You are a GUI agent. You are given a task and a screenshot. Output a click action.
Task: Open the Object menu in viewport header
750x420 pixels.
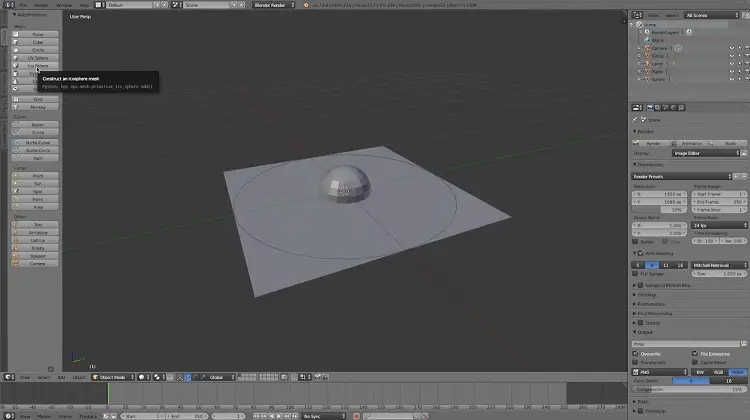click(79, 377)
